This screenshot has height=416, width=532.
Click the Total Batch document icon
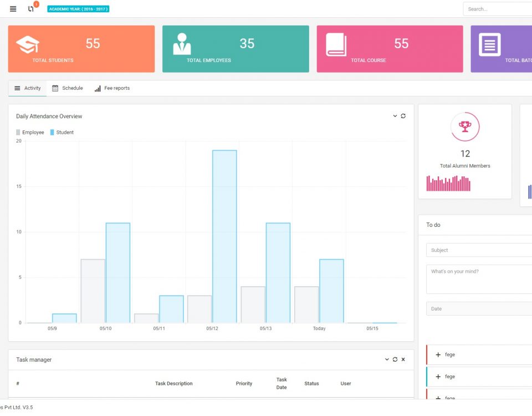pos(490,44)
